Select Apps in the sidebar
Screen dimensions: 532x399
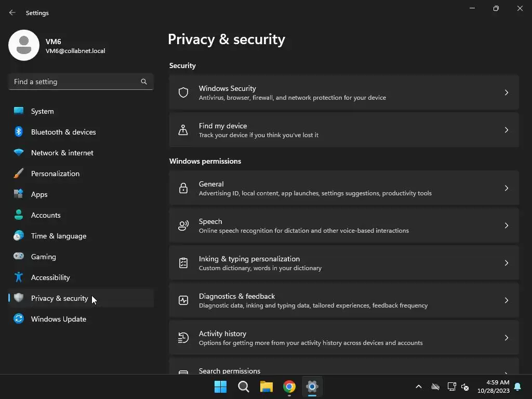click(81, 194)
